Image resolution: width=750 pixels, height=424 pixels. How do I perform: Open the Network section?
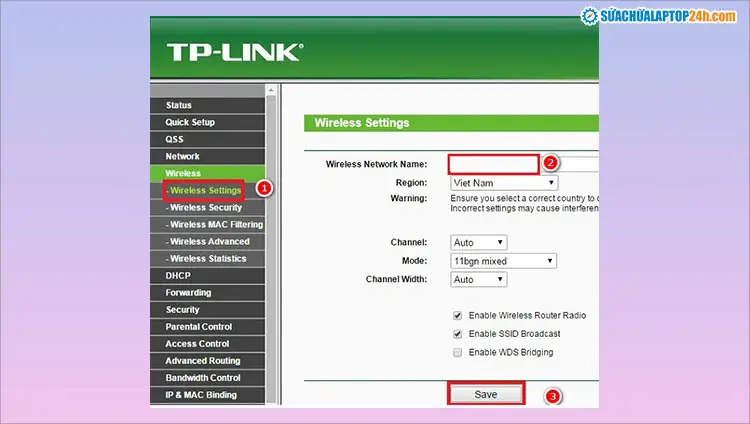coord(207,156)
